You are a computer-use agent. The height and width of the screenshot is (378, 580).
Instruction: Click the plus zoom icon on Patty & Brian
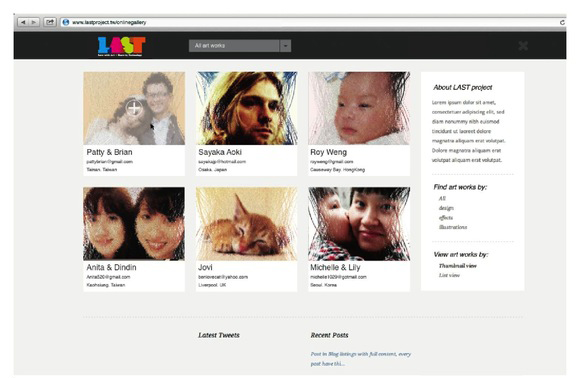[134, 108]
